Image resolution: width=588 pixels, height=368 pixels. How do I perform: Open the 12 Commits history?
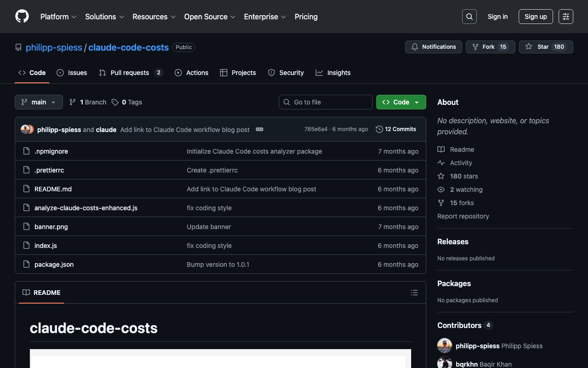[396, 129]
